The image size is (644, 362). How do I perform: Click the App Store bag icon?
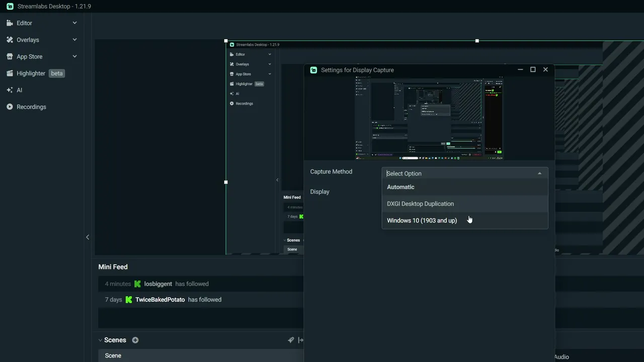(10, 56)
